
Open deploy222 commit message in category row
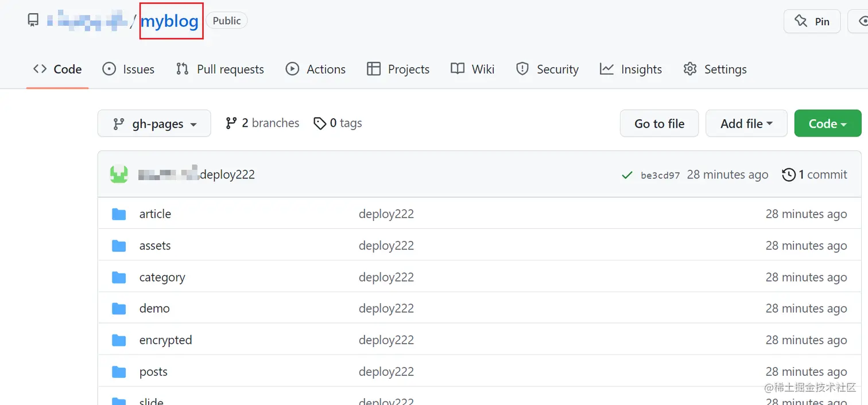point(386,278)
